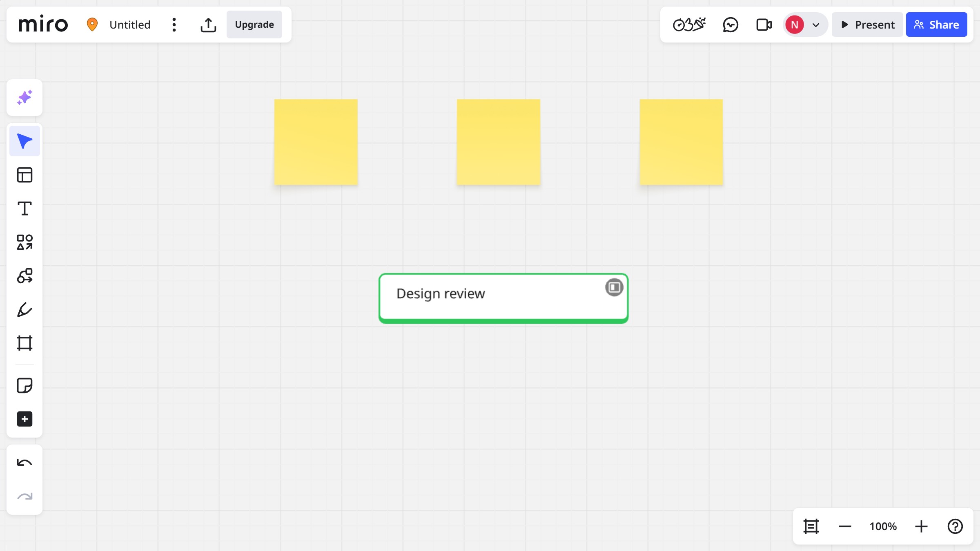This screenshot has height=551, width=980.
Task: Open the board three-dot options menu
Action: [174, 25]
